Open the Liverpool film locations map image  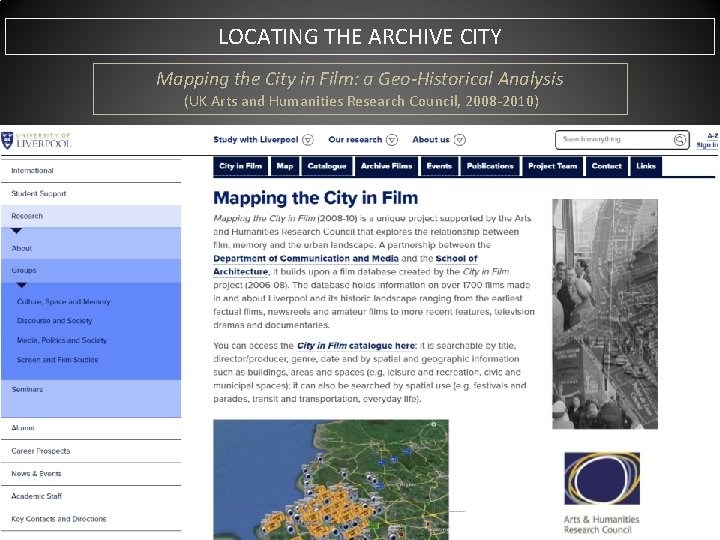331,479
